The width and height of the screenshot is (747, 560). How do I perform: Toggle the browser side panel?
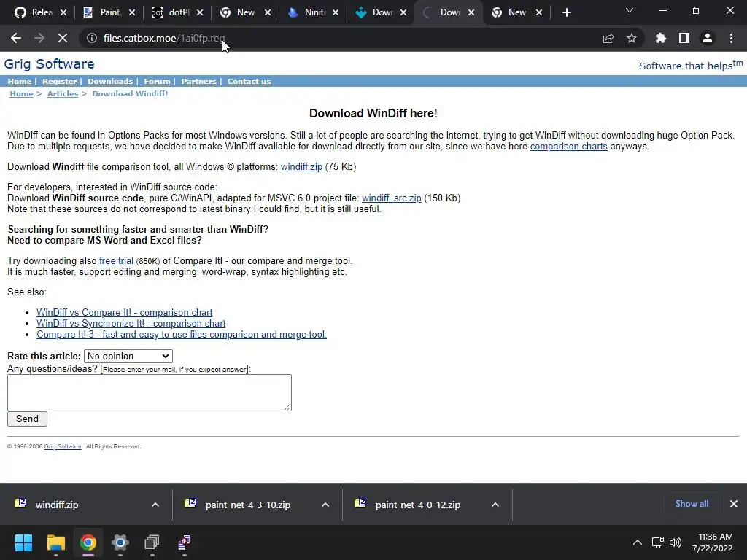[684, 38]
